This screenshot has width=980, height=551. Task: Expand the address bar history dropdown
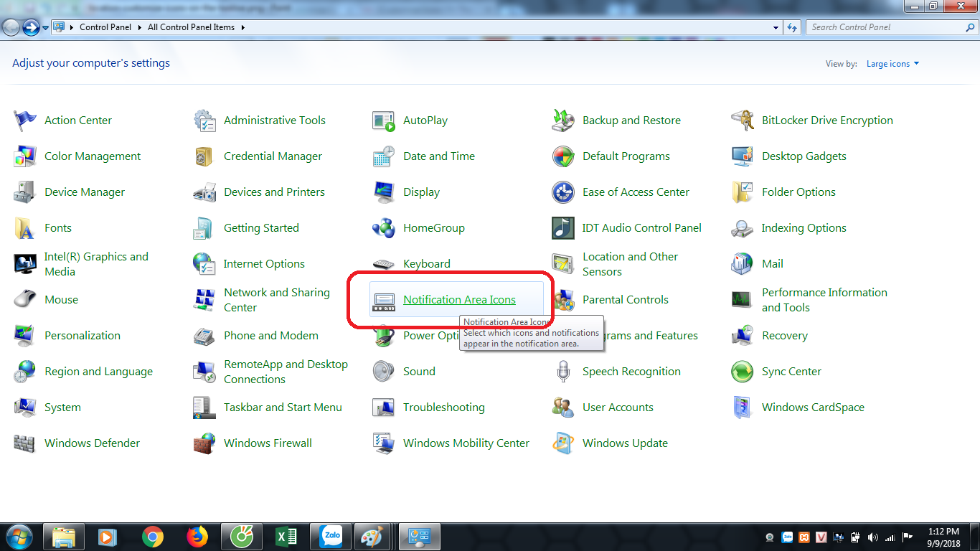[776, 27]
